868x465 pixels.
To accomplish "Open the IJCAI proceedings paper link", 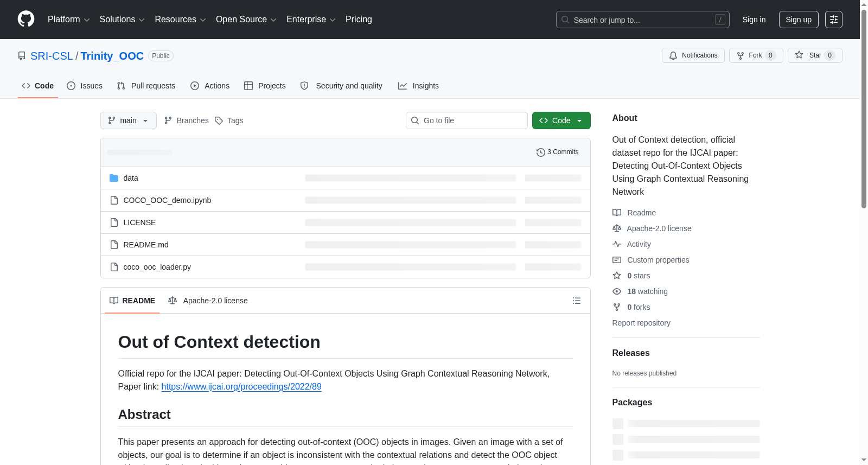I will coord(241,387).
